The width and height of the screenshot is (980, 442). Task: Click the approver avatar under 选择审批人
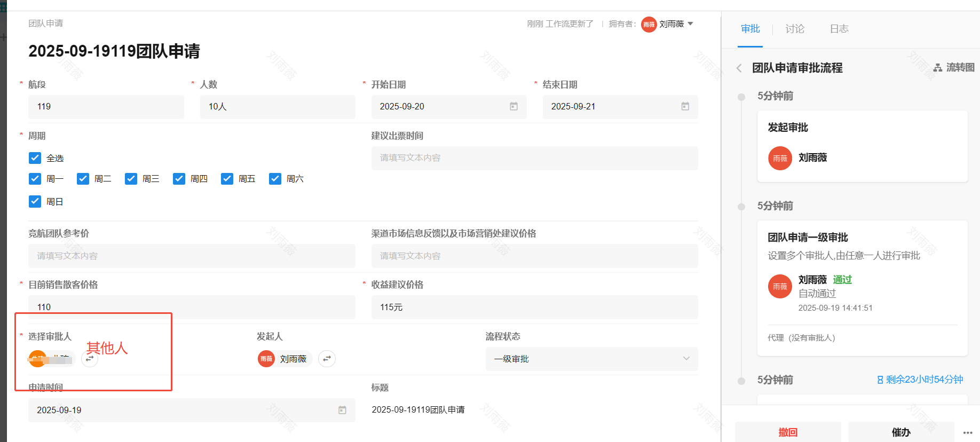click(x=38, y=359)
